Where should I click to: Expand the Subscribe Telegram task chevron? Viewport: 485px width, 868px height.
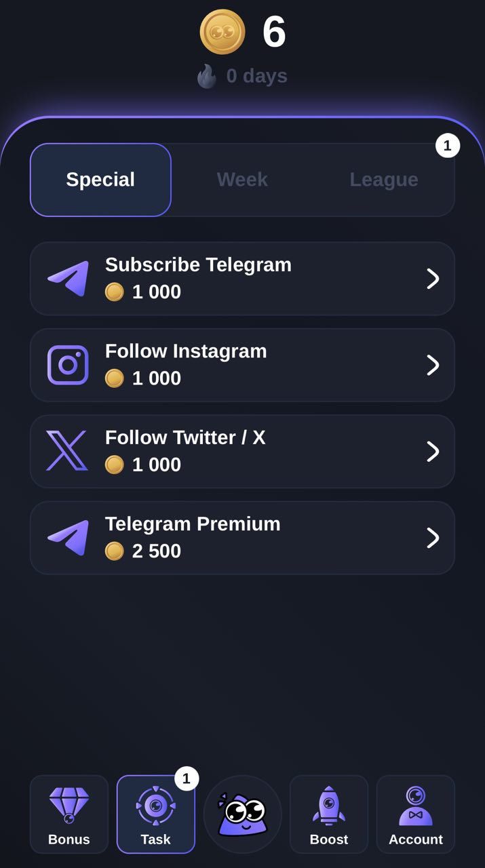pos(433,278)
